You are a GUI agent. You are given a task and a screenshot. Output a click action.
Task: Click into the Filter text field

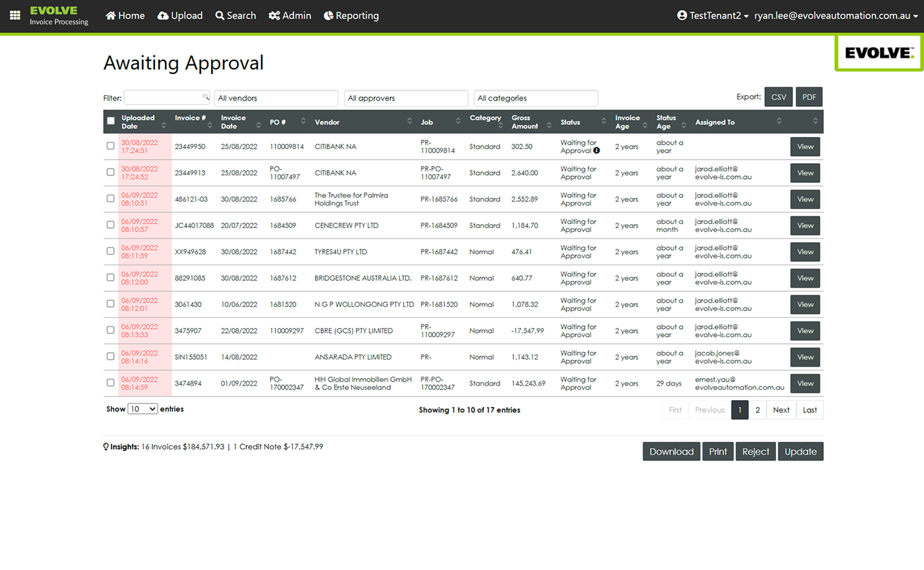(x=167, y=97)
